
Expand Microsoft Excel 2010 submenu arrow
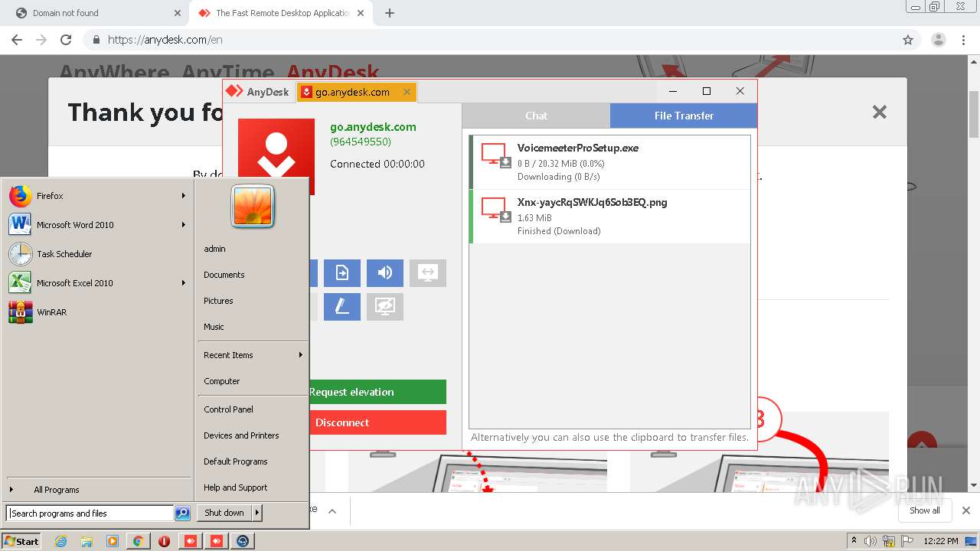(x=184, y=283)
